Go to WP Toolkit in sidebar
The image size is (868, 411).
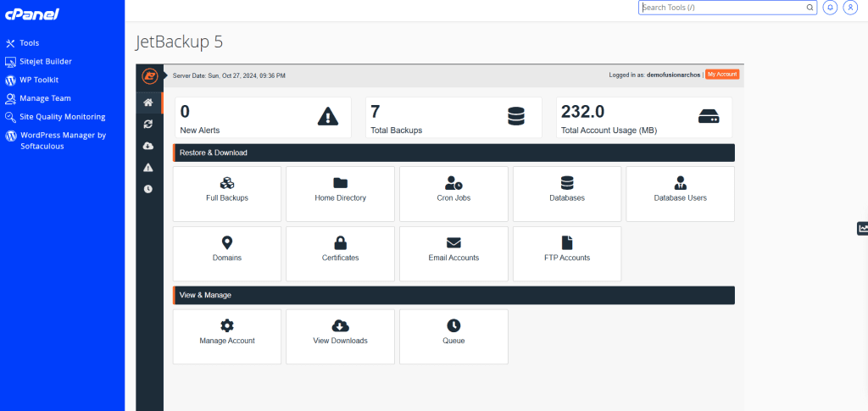pos(38,80)
